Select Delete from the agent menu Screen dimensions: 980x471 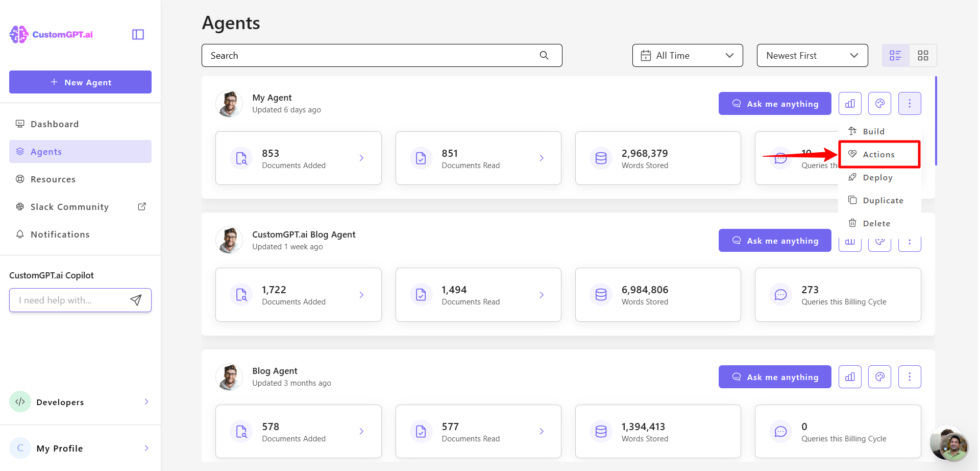[879, 223]
